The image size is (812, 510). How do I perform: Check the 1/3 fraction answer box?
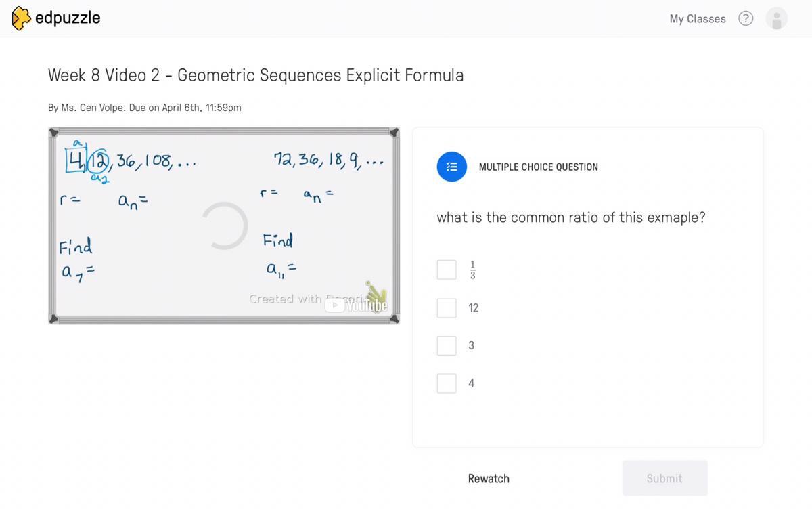click(447, 270)
